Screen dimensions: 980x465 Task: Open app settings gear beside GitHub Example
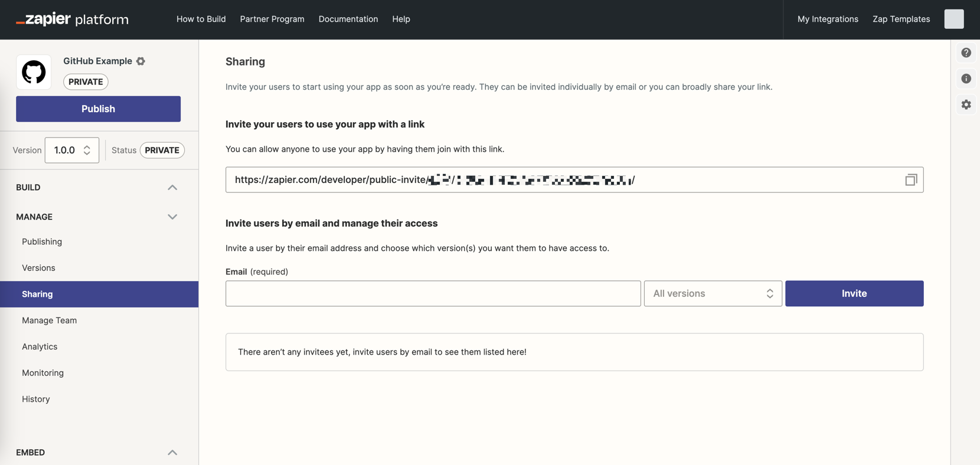(141, 61)
